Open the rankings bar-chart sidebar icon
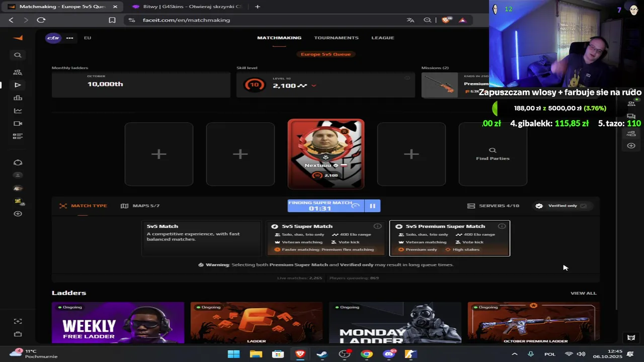Image resolution: width=644 pixels, height=362 pixels. pyautogui.click(x=18, y=98)
